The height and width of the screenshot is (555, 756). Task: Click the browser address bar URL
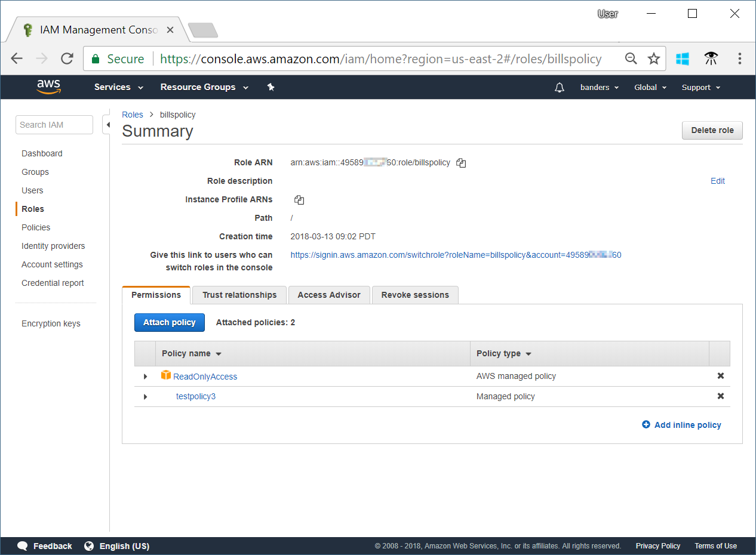tap(381, 58)
